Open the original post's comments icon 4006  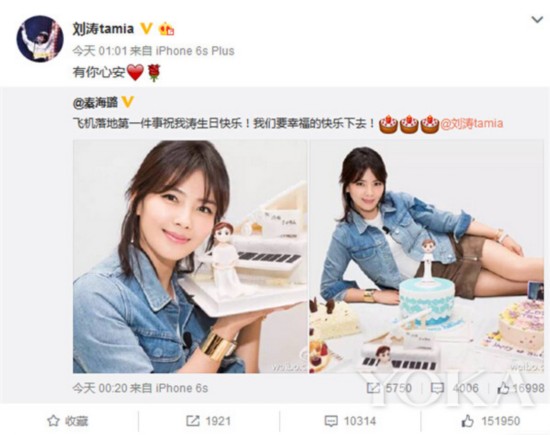tap(455, 388)
